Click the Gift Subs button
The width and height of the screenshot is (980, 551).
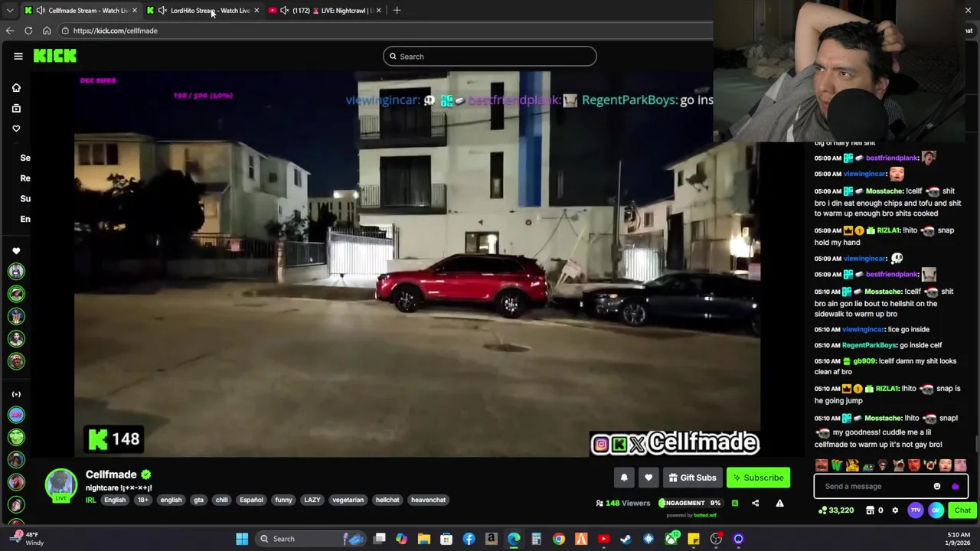pos(692,478)
